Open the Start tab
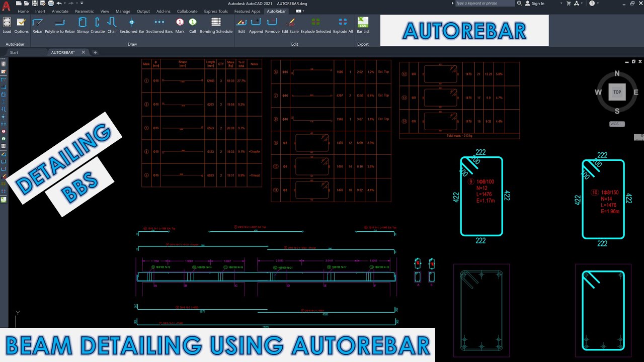Viewport: 644px width, 362px height. [15, 52]
